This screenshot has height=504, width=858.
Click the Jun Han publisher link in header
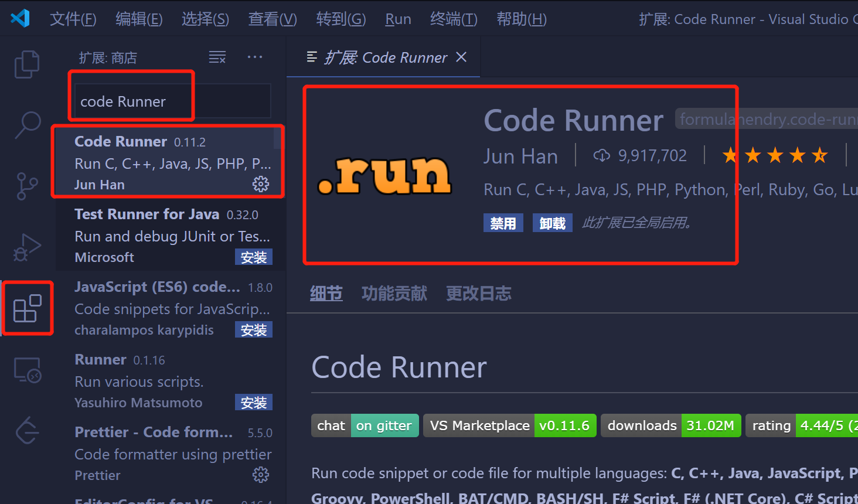tap(520, 156)
